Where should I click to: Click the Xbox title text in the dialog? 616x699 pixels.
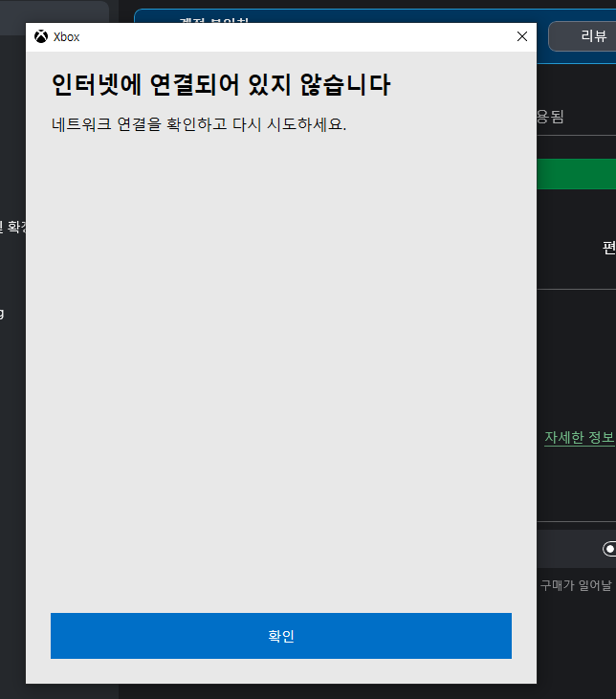(x=66, y=37)
